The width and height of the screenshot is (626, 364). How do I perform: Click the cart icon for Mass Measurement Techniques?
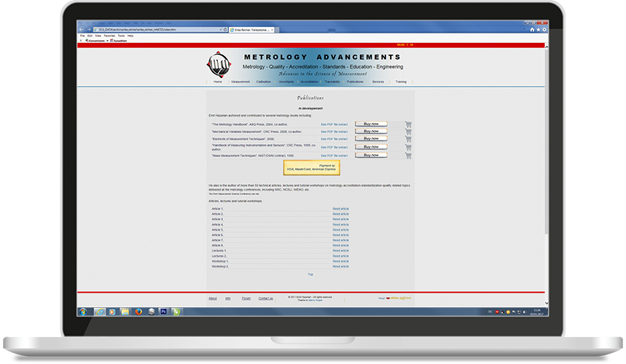[x=408, y=156]
